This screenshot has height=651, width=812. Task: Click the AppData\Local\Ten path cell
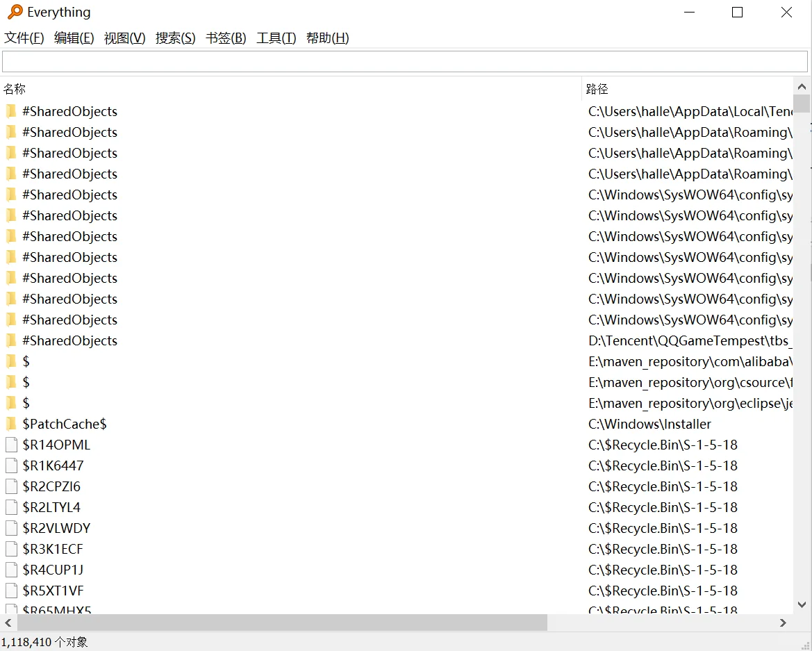tap(690, 111)
